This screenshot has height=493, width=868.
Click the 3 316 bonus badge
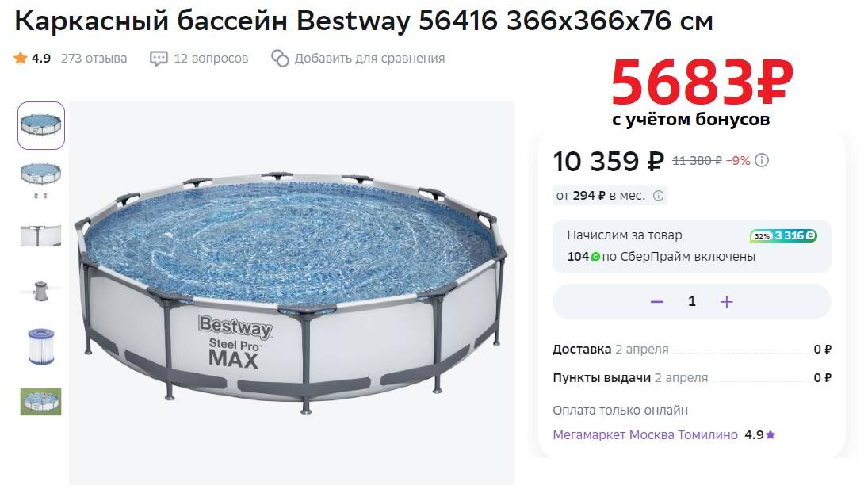click(x=783, y=235)
